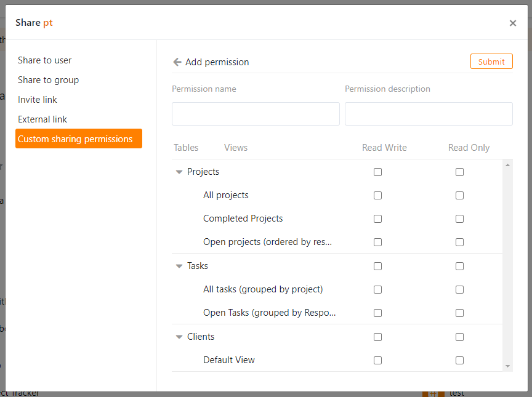This screenshot has width=532, height=397.
Task: Collapse the Tasks table group
Action: 179,267
